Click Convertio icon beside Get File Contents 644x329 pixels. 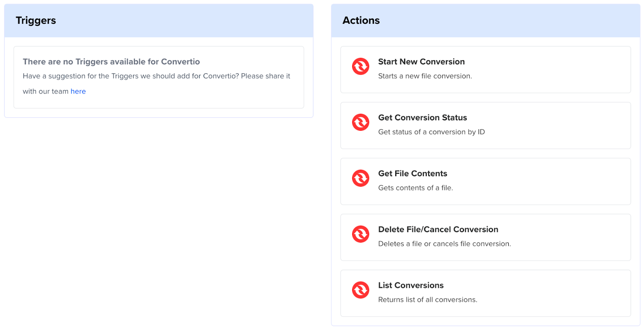361,178
